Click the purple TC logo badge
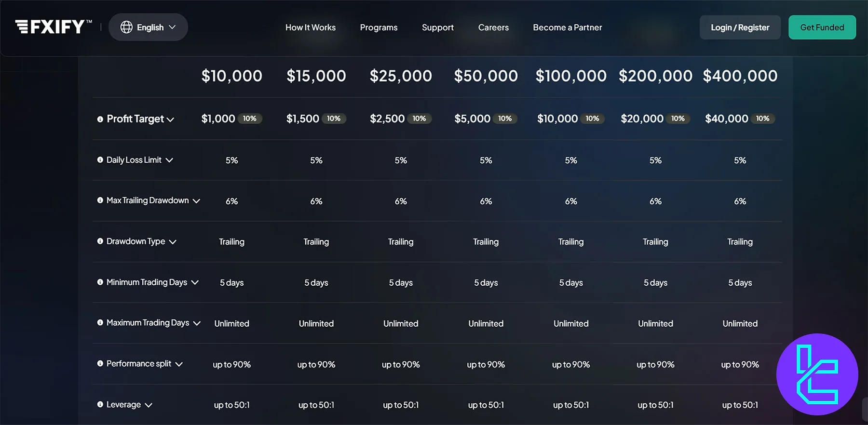 coord(817,374)
